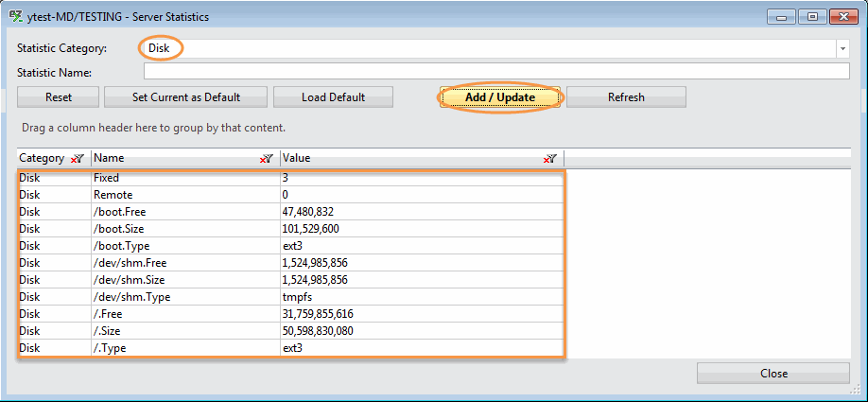
Task: Click the Value column filter icon
Action: [549, 159]
